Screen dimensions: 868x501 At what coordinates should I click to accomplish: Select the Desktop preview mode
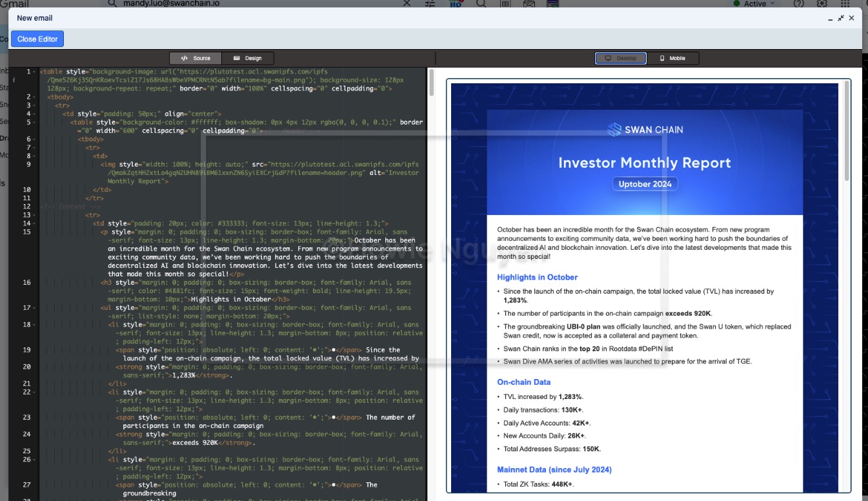[621, 58]
